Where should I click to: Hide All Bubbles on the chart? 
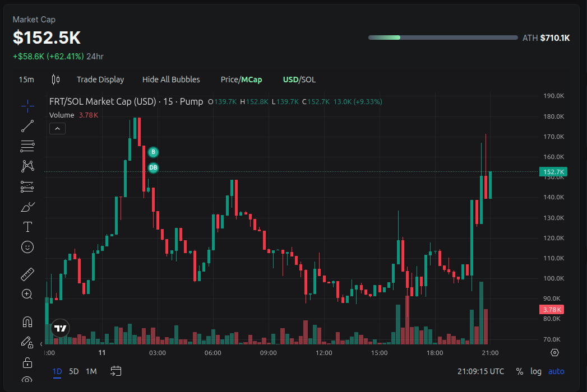coord(171,80)
